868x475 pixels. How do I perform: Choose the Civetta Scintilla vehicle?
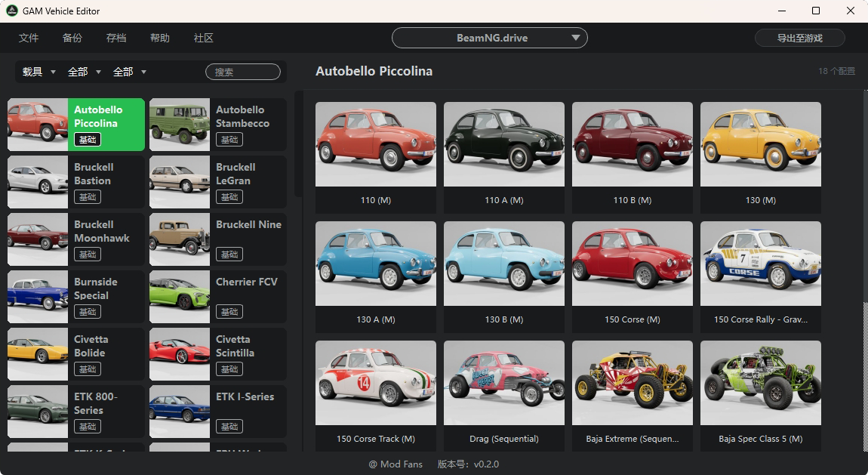click(217, 354)
